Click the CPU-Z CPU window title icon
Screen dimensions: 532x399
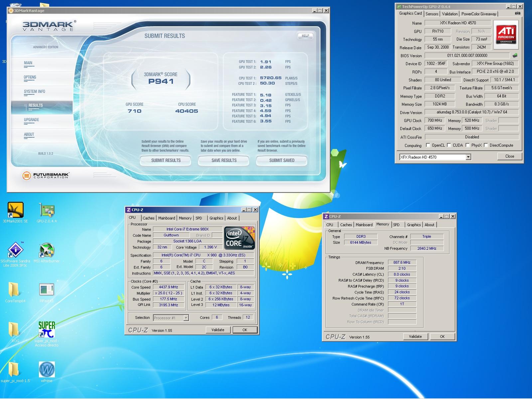(x=128, y=210)
